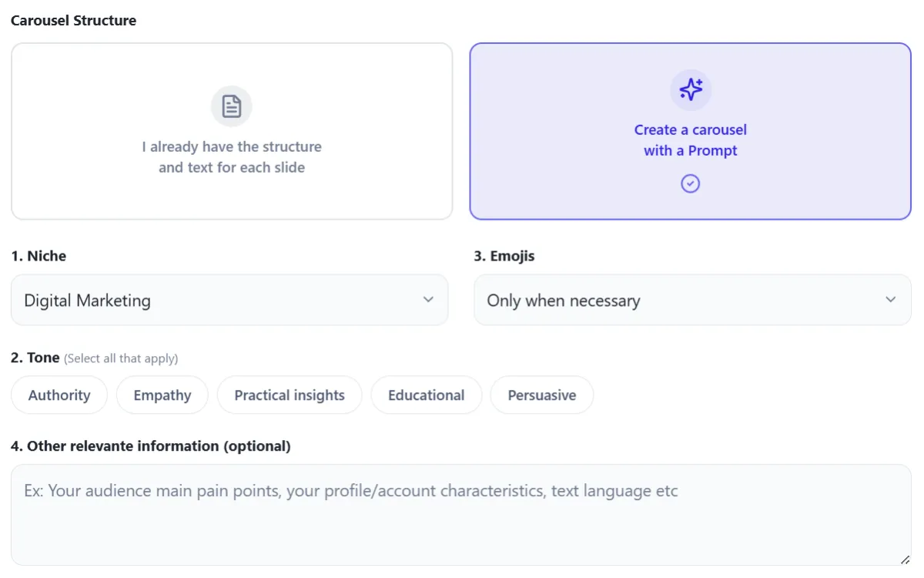Select the Educational tone option

pyautogui.click(x=426, y=395)
